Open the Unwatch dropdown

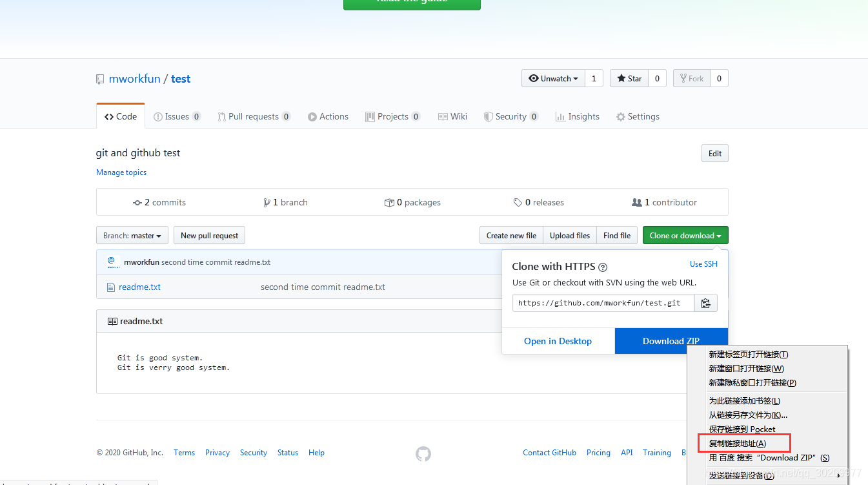pos(553,79)
